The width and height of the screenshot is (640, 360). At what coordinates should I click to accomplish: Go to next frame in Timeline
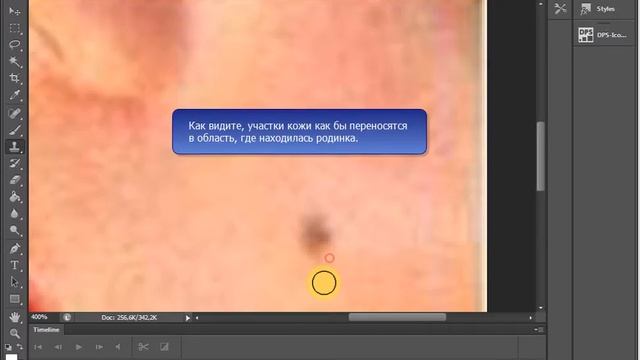(99, 347)
